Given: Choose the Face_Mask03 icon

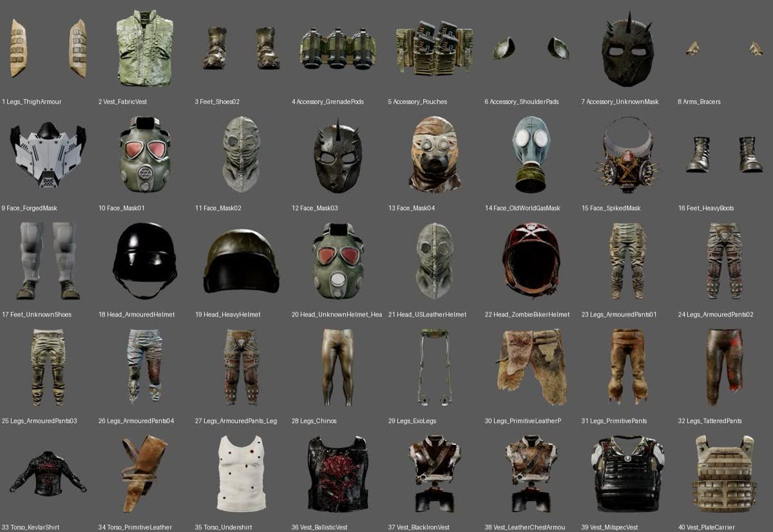Looking at the screenshot, I should [x=338, y=155].
